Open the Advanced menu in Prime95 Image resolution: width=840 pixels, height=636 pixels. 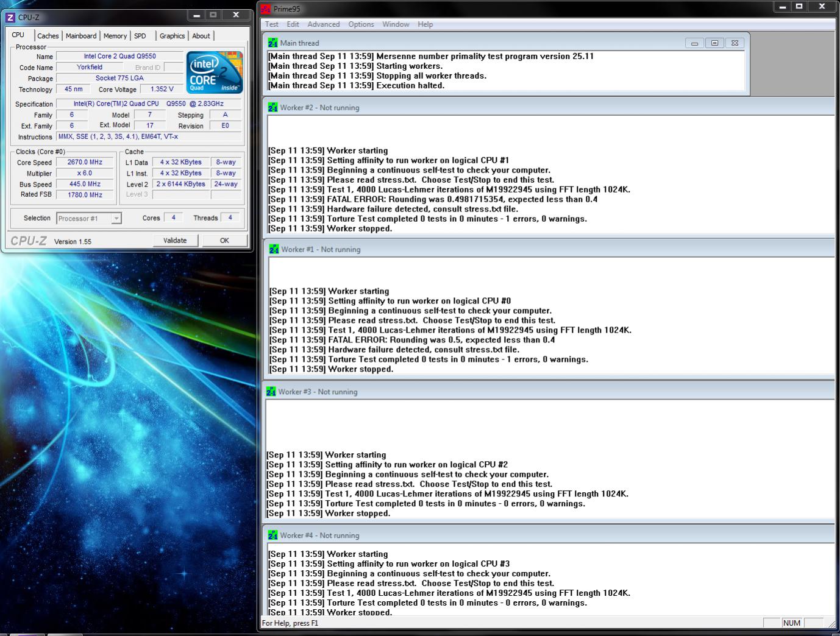[x=324, y=24]
